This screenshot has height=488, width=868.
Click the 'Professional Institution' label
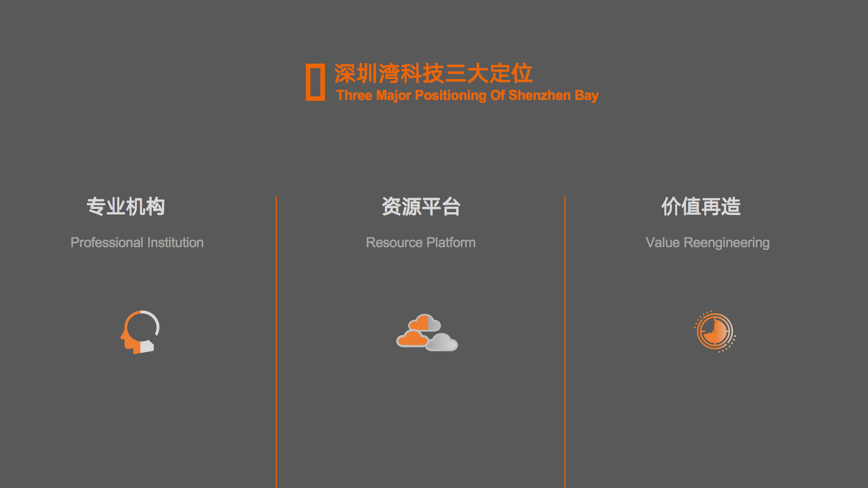point(137,243)
